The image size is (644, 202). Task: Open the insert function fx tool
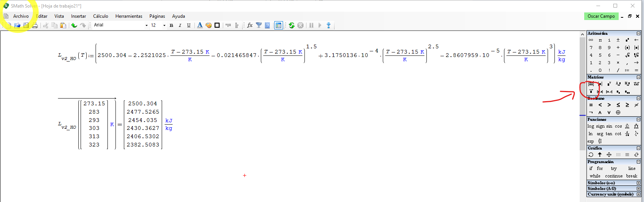click(x=250, y=25)
